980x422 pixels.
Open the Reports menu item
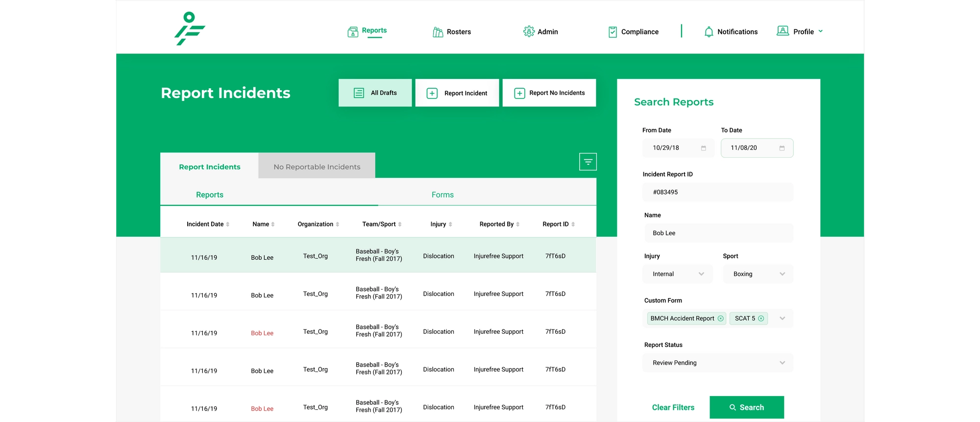(374, 30)
